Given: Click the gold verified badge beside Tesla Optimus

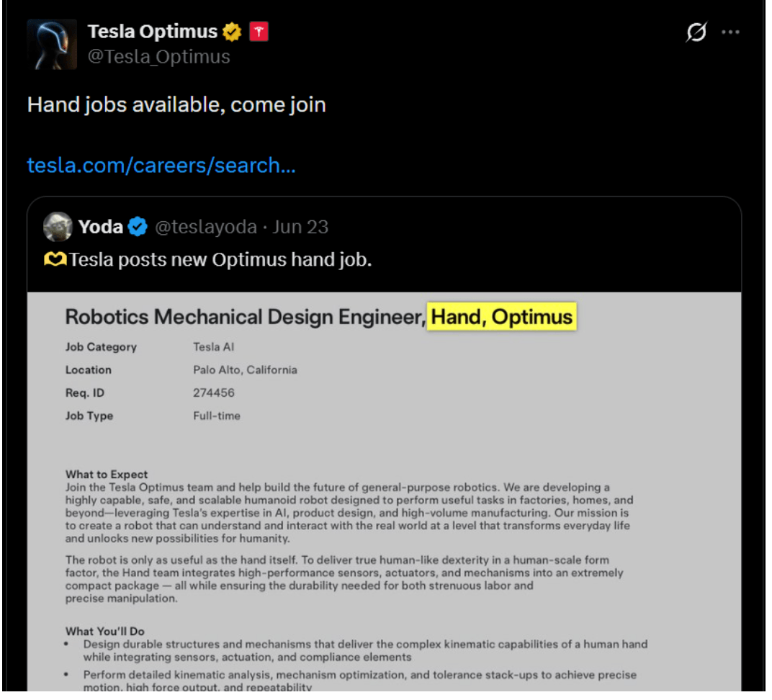Looking at the screenshot, I should click(x=233, y=32).
